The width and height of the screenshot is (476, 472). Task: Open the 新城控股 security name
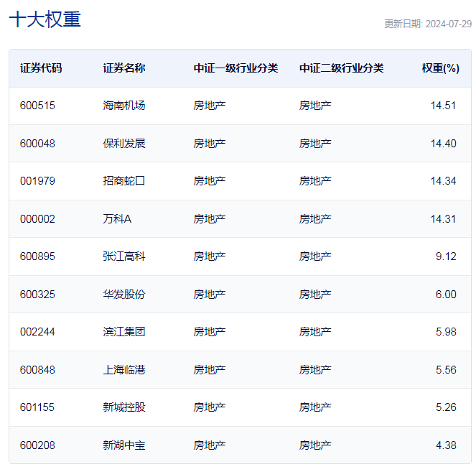tap(124, 407)
